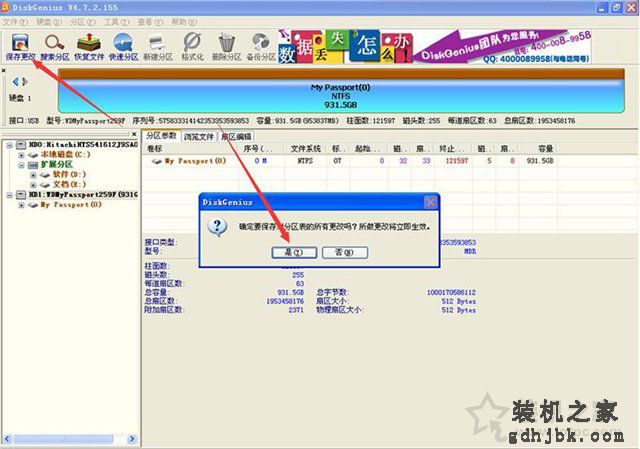Select Extended Partition (扩展分区) in tree
Image resolution: width=640 pixels, height=449 pixels.
click(x=56, y=164)
